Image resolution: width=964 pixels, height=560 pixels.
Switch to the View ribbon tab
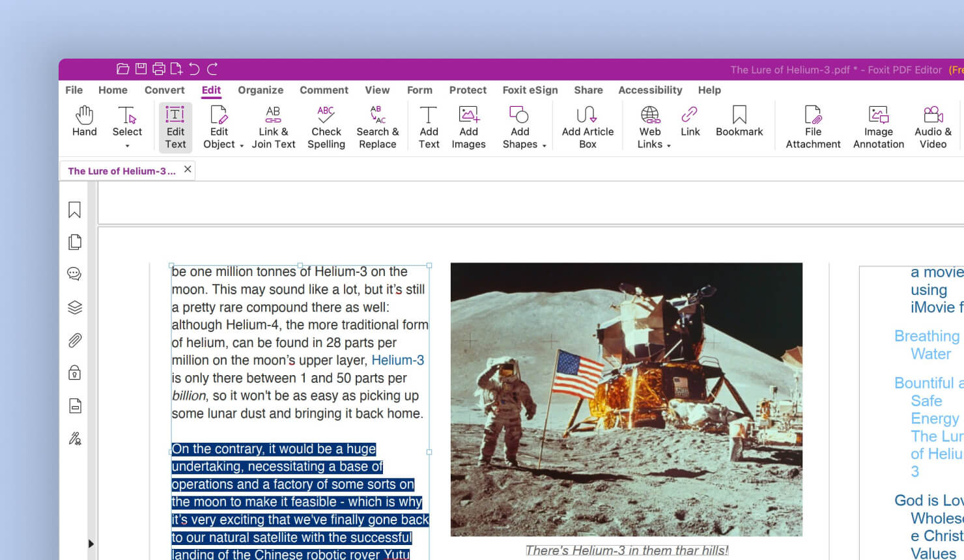pyautogui.click(x=377, y=90)
